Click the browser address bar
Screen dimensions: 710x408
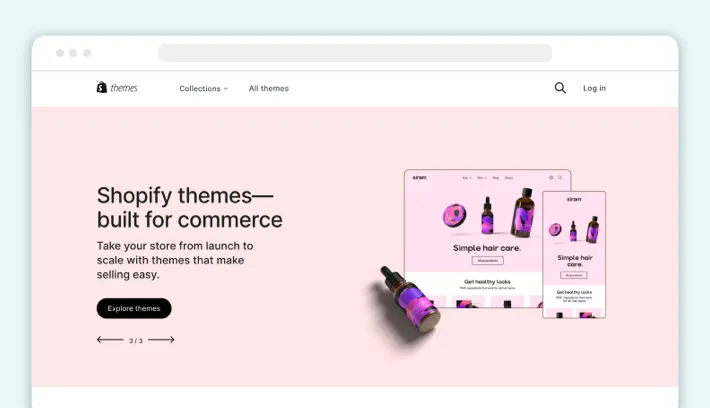point(355,53)
